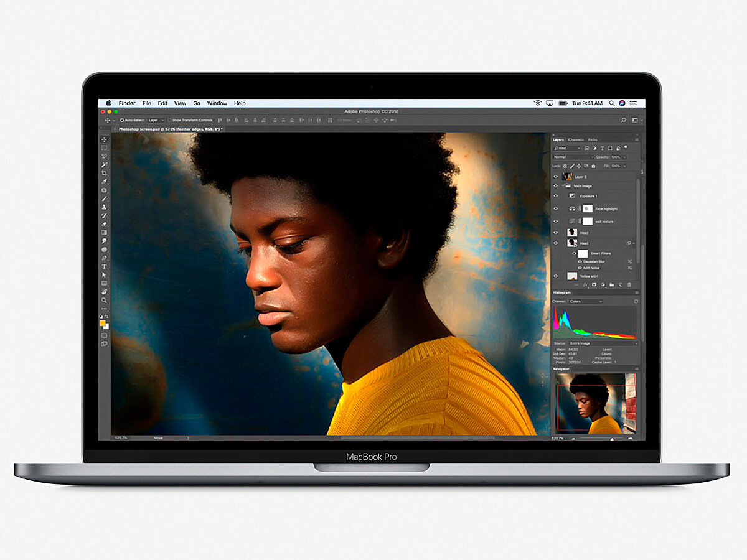Select the Photoshop screen.psd document tab
The width and height of the screenshot is (747, 560).
pyautogui.click(x=171, y=129)
